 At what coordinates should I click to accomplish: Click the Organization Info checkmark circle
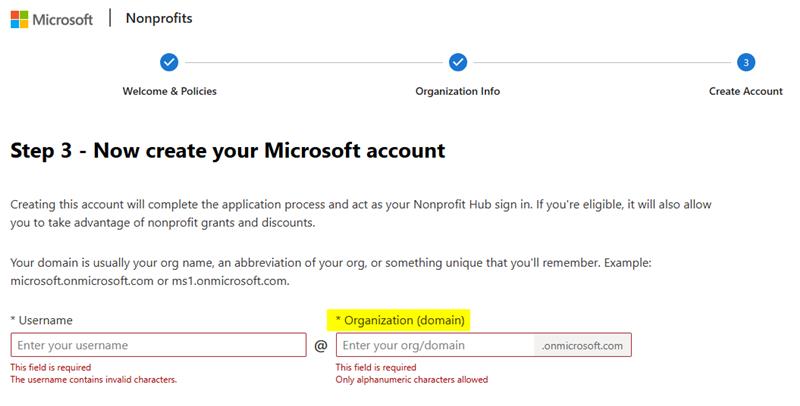click(458, 62)
